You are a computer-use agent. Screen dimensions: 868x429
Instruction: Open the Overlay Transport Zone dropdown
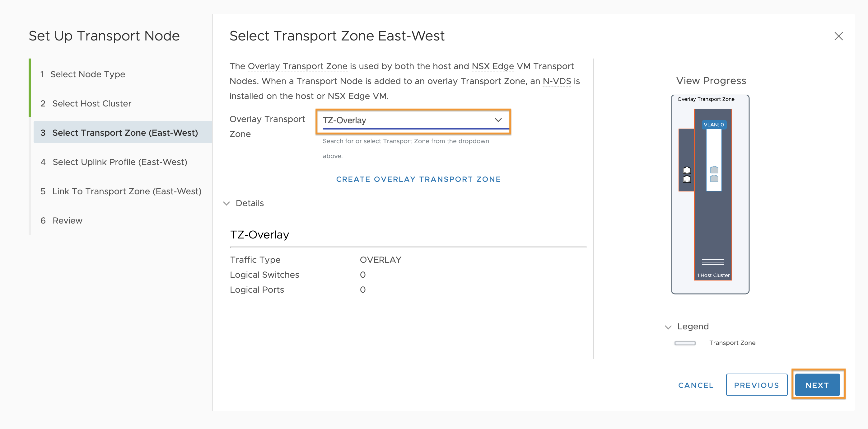498,120
